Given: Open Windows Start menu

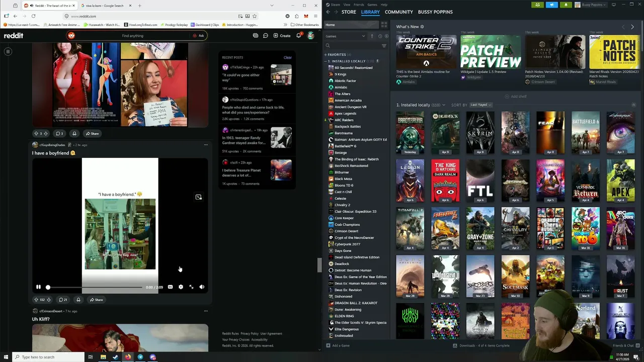Looking at the screenshot, I should [7, 357].
